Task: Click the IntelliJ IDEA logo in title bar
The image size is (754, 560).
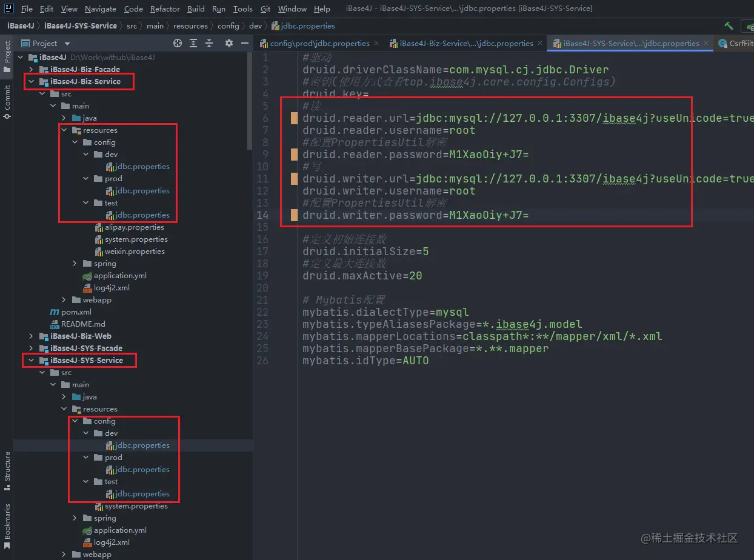Action: pos(8,8)
